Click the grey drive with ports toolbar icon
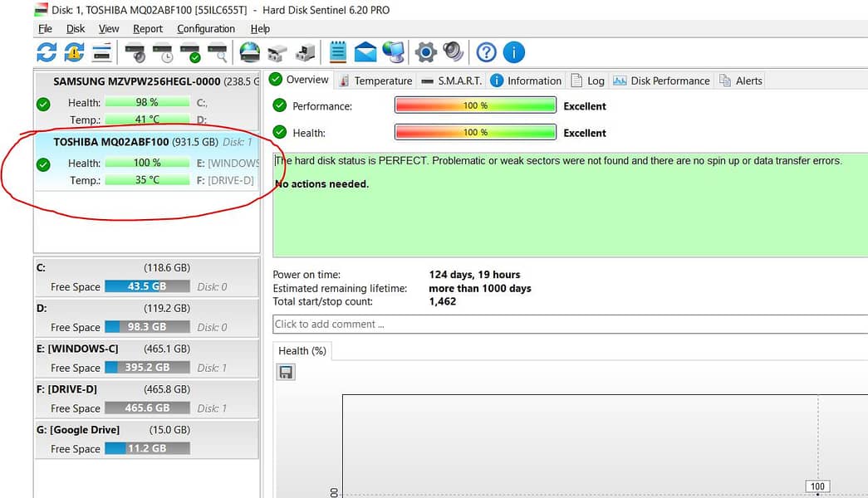Screen dimensions: 868x498 277,52
